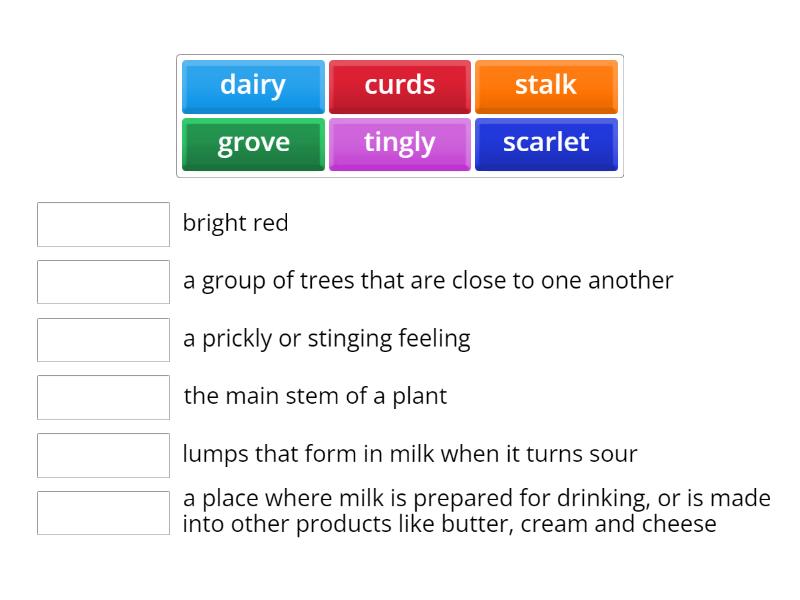Choose the green 'grove' word tile
The height and width of the screenshot is (600, 800).
[253, 143]
